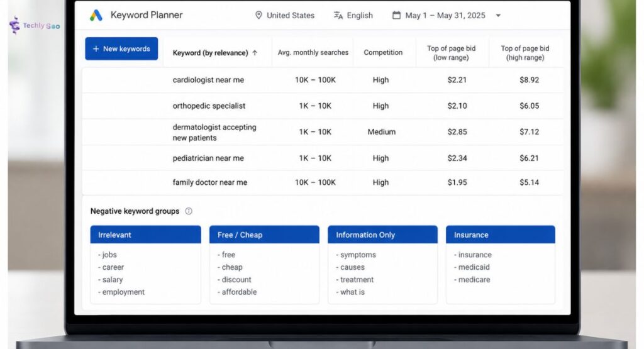Click the 'discount' negative keyword
This screenshot has width=644, height=349.
point(236,280)
